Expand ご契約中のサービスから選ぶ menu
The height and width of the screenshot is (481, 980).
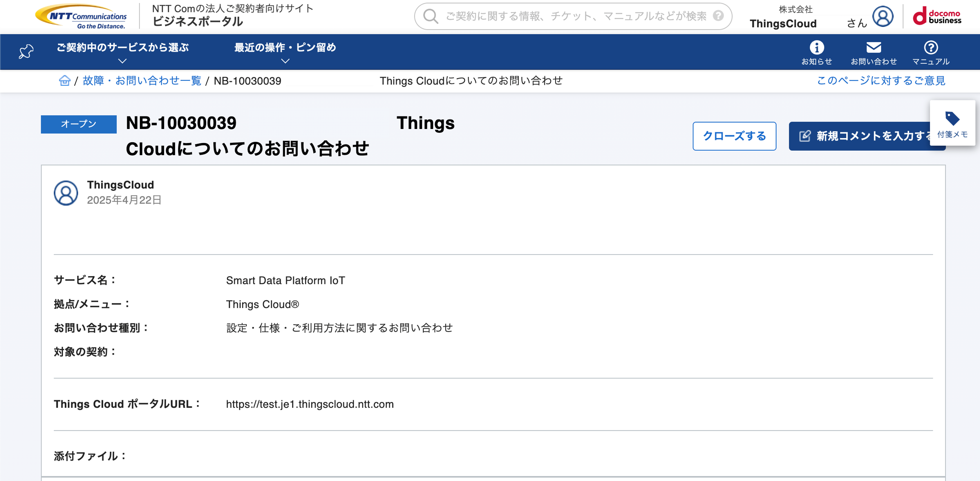click(x=123, y=52)
